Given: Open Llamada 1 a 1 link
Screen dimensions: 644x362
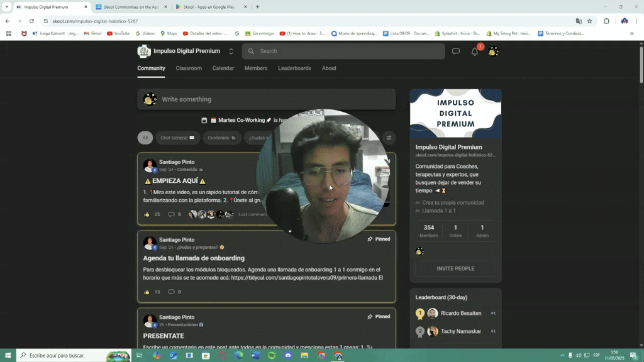Looking at the screenshot, I should pos(438,211).
